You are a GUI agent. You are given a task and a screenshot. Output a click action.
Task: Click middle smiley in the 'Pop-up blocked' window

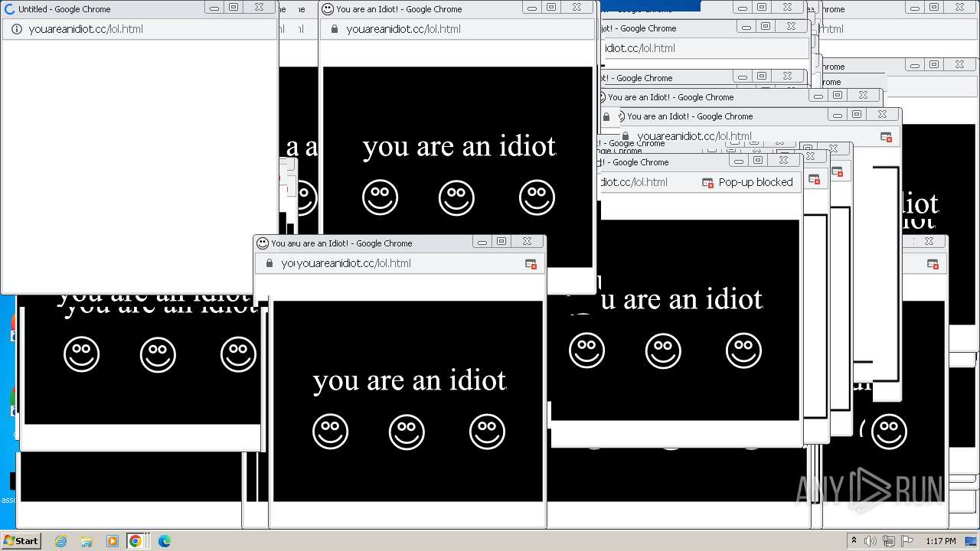pyautogui.click(x=663, y=351)
